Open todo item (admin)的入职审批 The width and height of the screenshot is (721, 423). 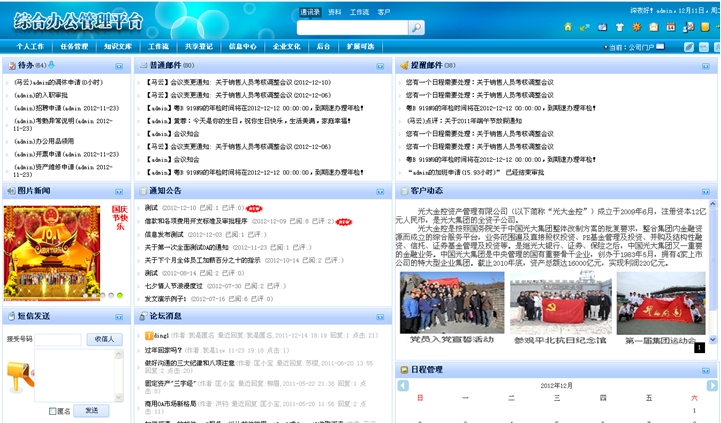tap(41, 95)
